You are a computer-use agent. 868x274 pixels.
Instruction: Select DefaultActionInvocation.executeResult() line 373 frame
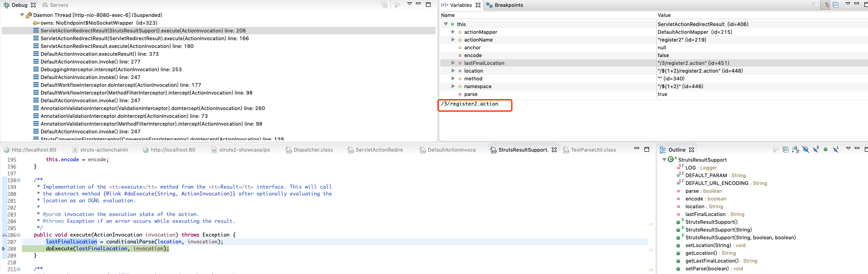[99, 54]
